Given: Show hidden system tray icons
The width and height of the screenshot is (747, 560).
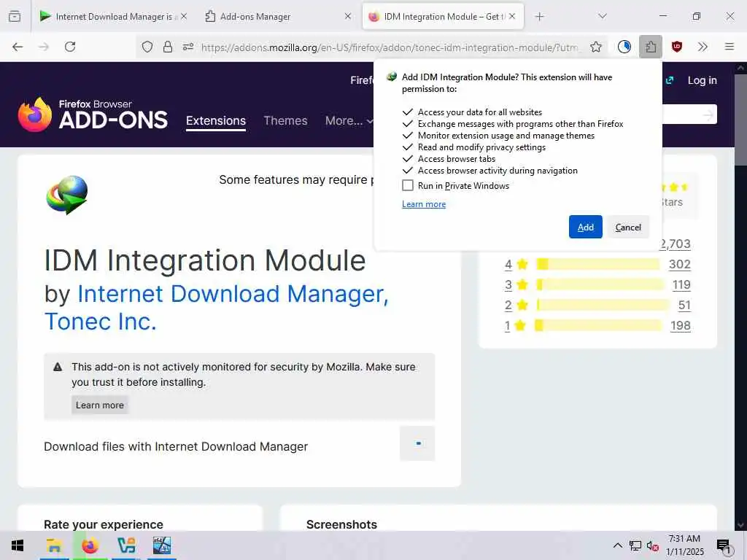Looking at the screenshot, I should tap(617, 545).
